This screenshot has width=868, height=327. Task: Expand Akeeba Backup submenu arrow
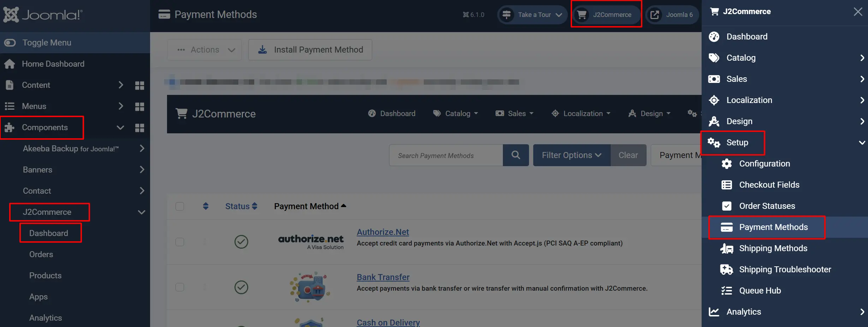point(142,149)
